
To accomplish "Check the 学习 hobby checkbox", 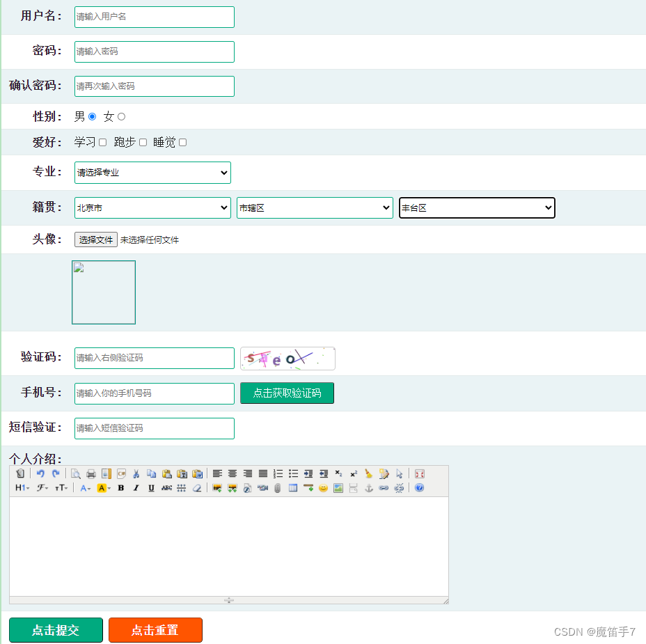I will (102, 142).
